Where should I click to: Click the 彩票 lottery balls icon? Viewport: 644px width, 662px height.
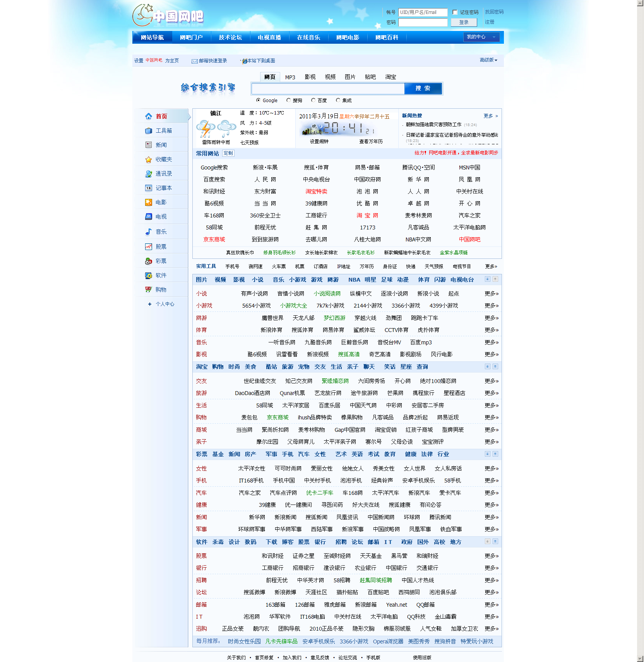[x=149, y=261]
